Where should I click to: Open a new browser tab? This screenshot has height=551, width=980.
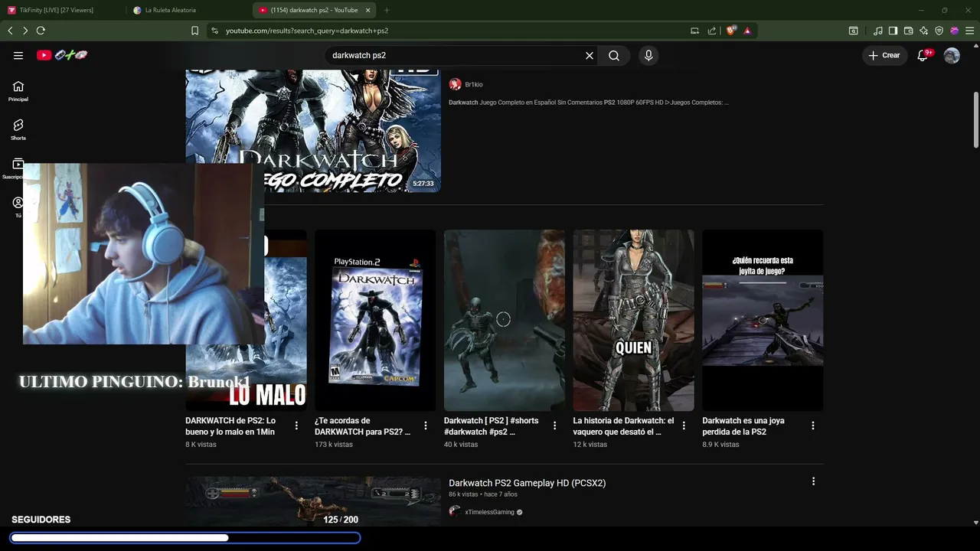386,10
